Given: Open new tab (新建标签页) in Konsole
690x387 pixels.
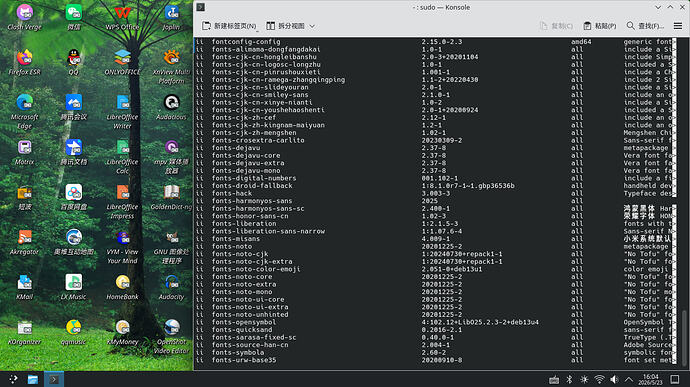Looking at the screenshot, I should [x=229, y=26].
